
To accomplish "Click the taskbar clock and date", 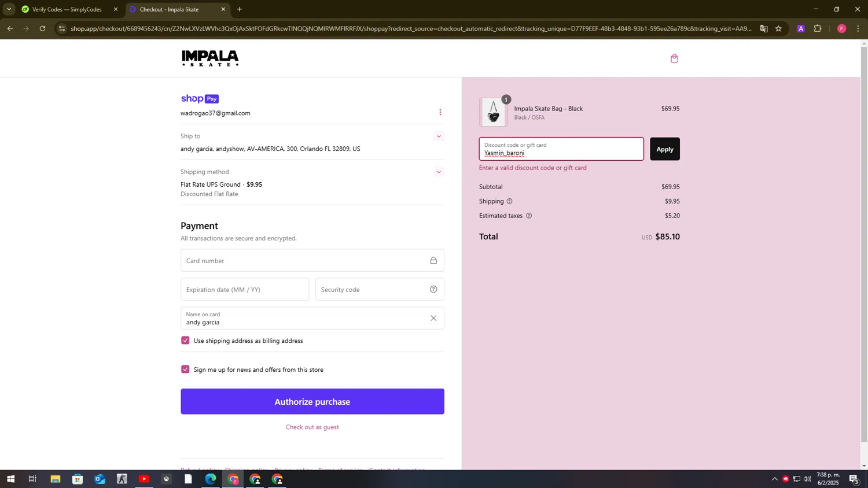I will pyautogui.click(x=827, y=479).
